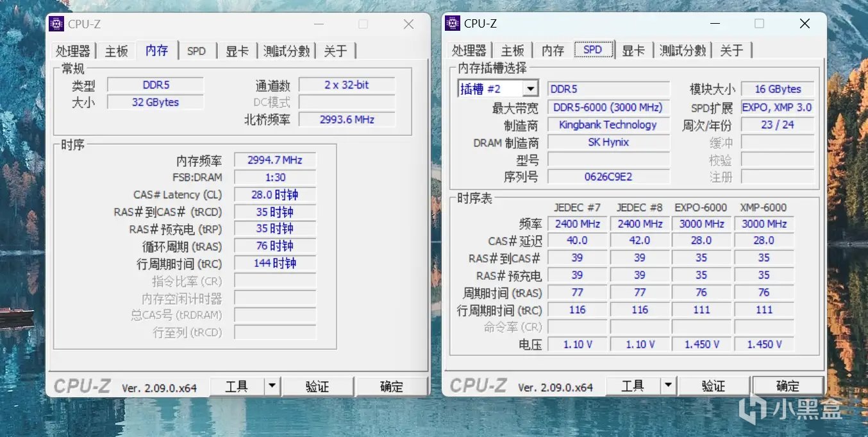Viewport: 868px width, 437px height.
Task: Click CPU-Z app icon in left window title bar
Action: coord(56,24)
